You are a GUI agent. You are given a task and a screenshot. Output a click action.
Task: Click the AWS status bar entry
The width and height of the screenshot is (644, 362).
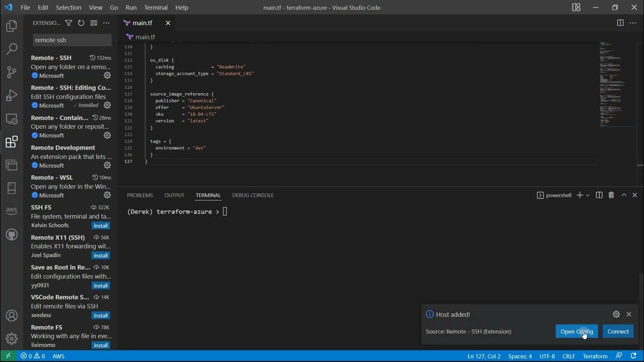point(58,356)
